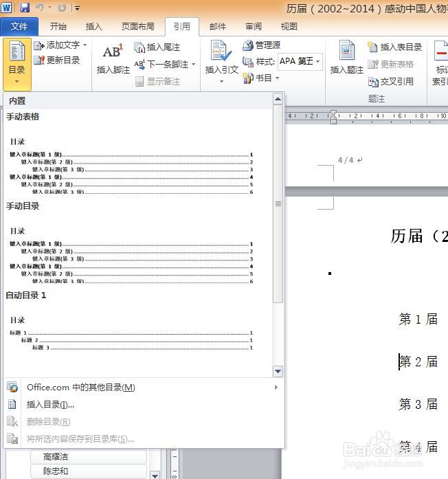
Task: Click the navigation pane scroll down arrow
Action: coord(155,475)
